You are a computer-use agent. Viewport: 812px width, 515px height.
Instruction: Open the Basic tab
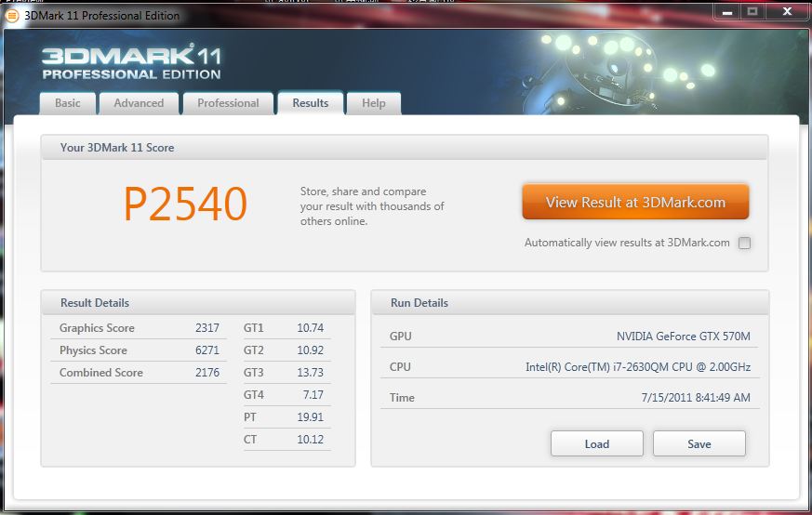[68, 103]
